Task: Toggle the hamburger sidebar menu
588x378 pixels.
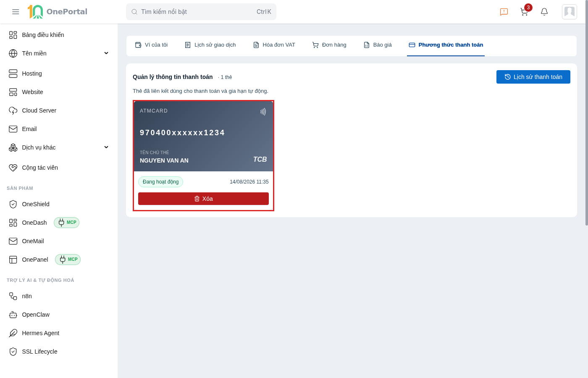Action: point(16,12)
